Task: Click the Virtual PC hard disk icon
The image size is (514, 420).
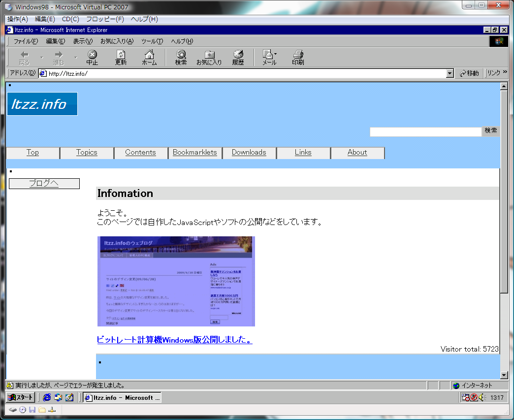Action: pos(12,410)
